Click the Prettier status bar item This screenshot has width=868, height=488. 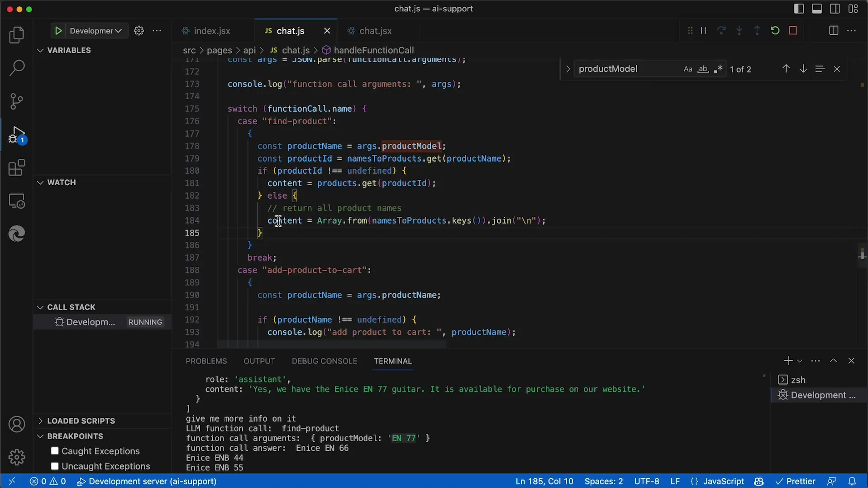point(796,481)
